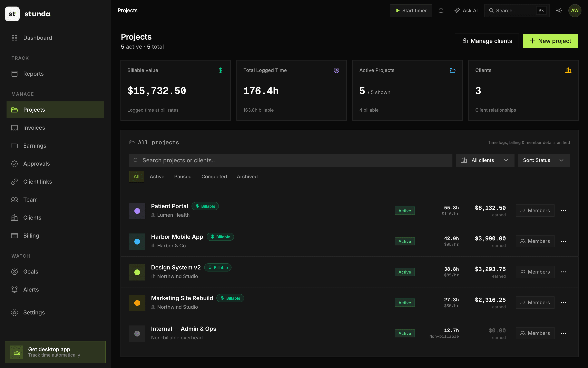The image size is (588, 368).
Task: Click the building icon on Clients card
Action: (x=568, y=70)
